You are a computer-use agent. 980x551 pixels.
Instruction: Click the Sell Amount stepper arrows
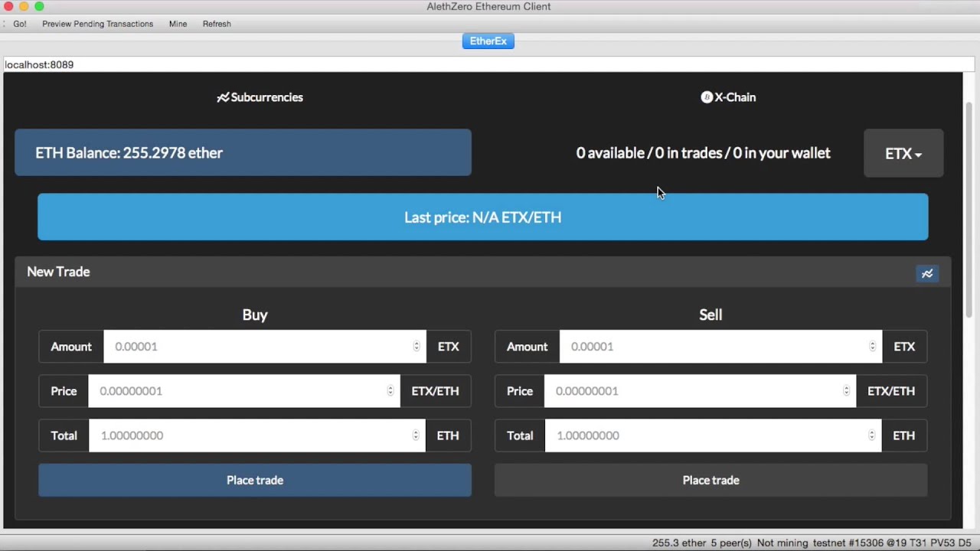point(872,347)
